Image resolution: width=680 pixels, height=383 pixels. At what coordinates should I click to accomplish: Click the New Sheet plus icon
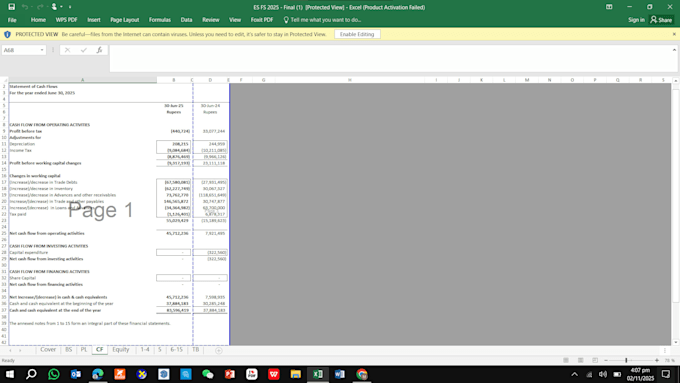(219, 350)
